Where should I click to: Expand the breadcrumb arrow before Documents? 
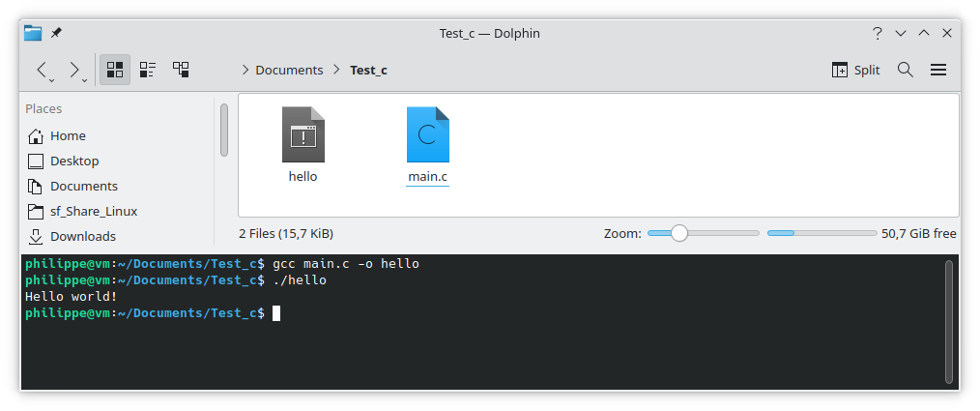coord(245,70)
